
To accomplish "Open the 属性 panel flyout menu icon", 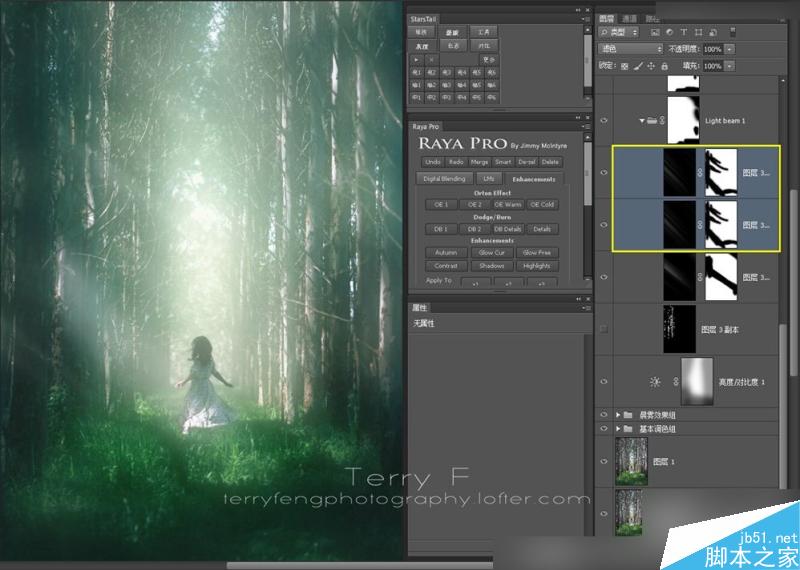I will pyautogui.click(x=585, y=308).
